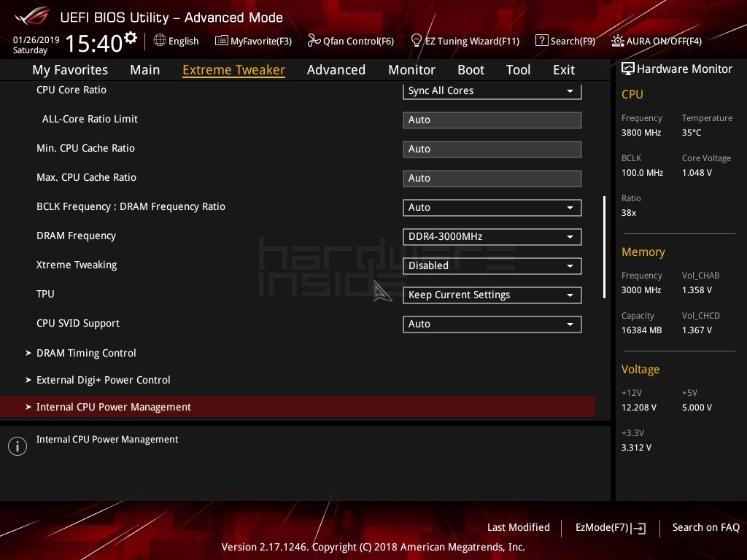The width and height of the screenshot is (747, 560).
Task: Click Last Modified button
Action: (x=519, y=528)
